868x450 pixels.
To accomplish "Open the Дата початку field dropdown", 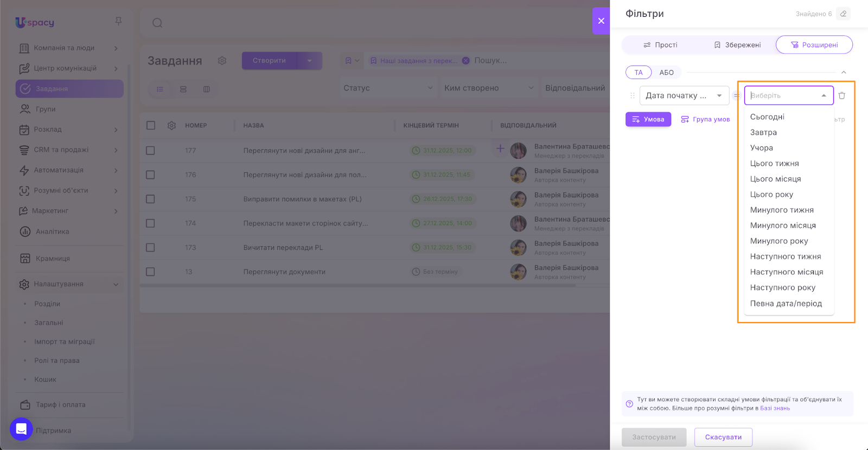I will (684, 95).
